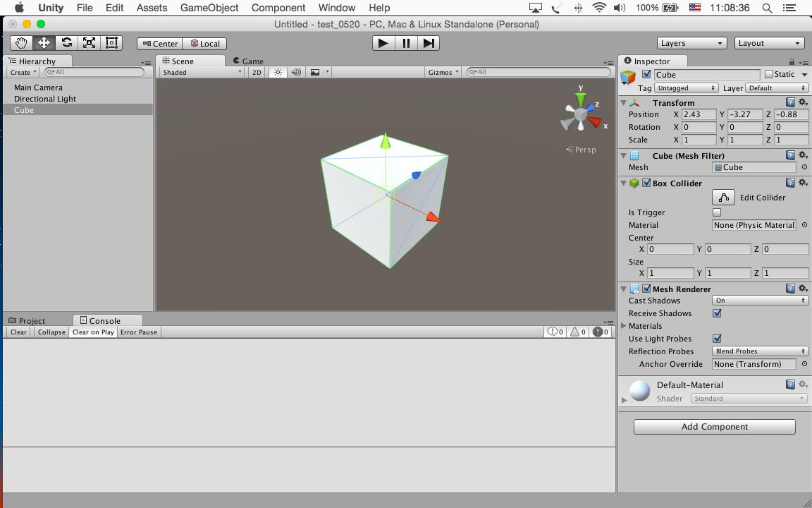Toggle scene audio speaker icon
The height and width of the screenshot is (508, 812).
pyautogui.click(x=296, y=72)
